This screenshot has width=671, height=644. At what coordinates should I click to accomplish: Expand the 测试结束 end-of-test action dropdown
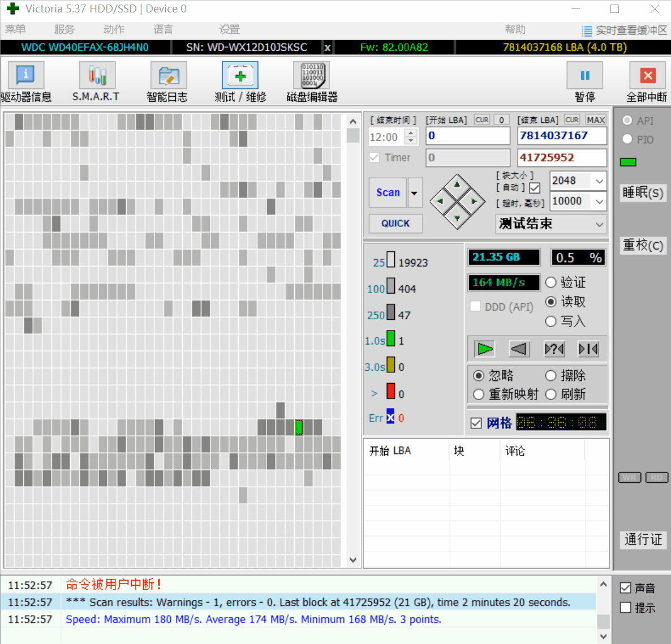(599, 224)
